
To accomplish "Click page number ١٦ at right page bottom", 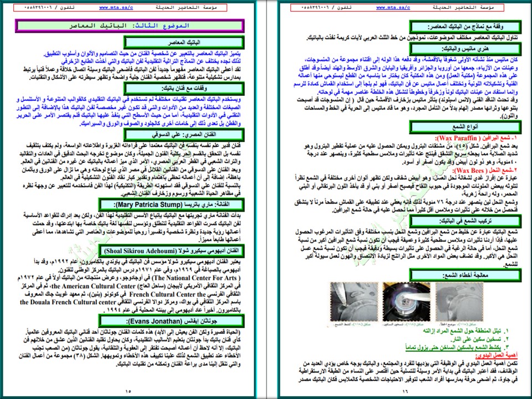I will (405, 391).
